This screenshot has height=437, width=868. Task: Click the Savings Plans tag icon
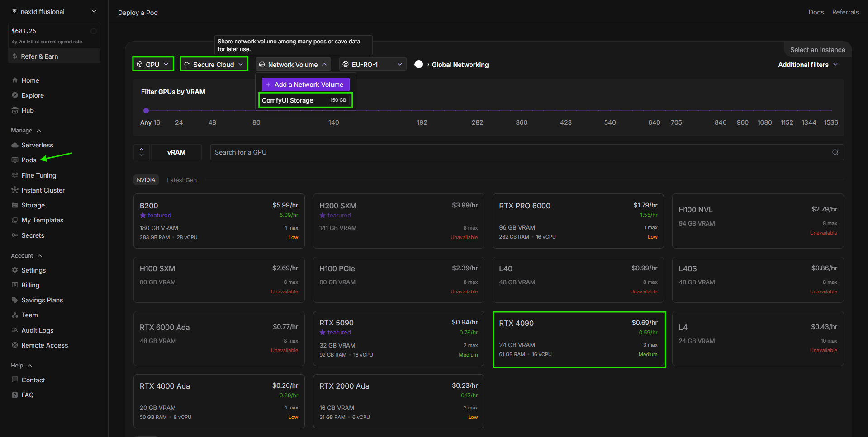pyautogui.click(x=15, y=300)
